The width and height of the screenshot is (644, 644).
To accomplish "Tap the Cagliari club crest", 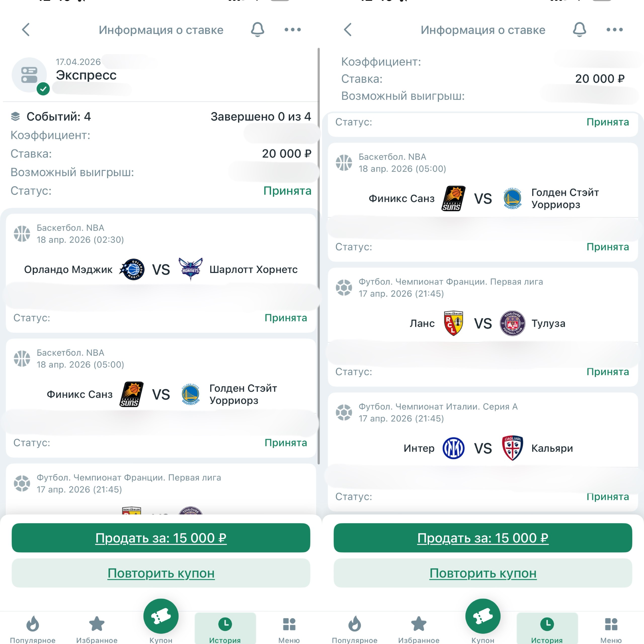I will pyautogui.click(x=512, y=448).
